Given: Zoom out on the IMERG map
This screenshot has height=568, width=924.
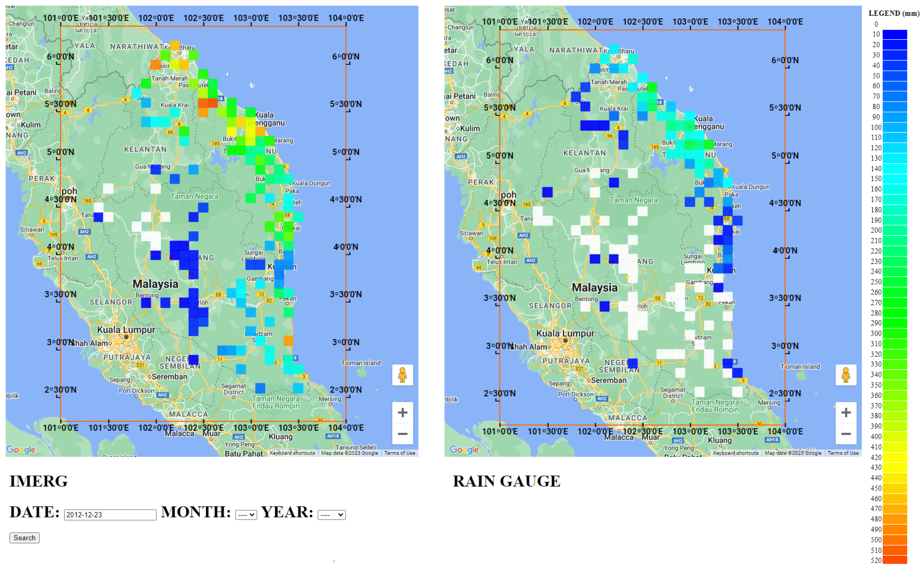Looking at the screenshot, I should tap(402, 433).
